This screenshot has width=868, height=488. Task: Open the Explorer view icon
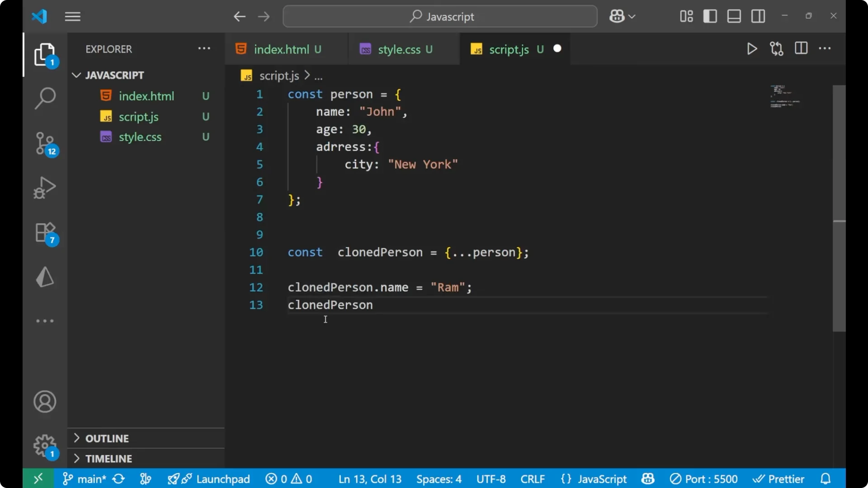(45, 54)
